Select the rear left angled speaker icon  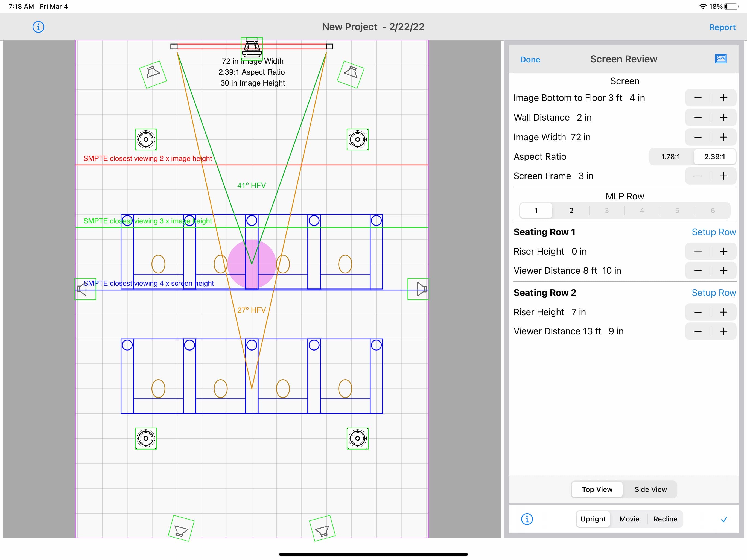181,528
